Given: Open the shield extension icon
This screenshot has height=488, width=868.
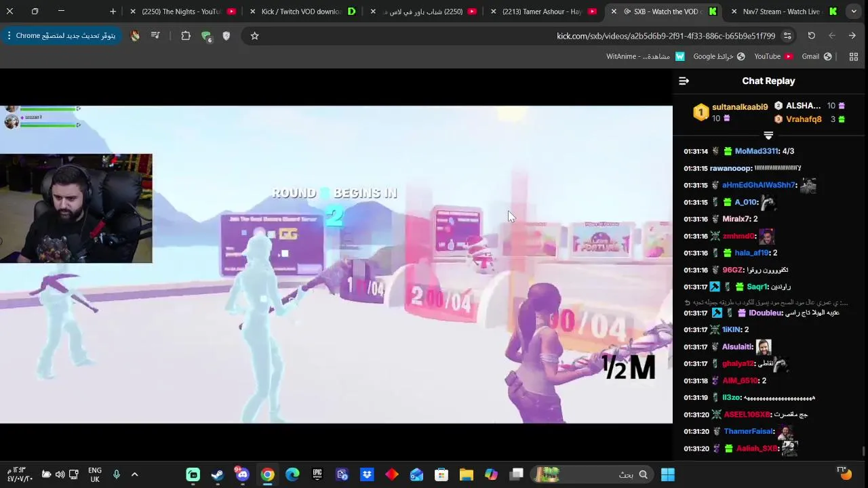Looking at the screenshot, I should [x=226, y=36].
